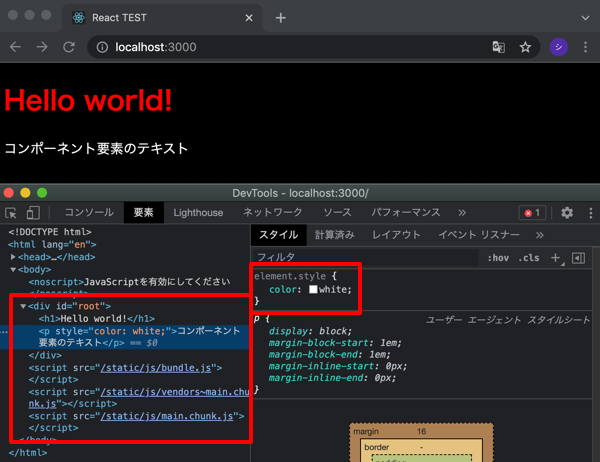Click コンポーネント要素のテキスト paragraph on page
The image size is (600, 462).
96,149
